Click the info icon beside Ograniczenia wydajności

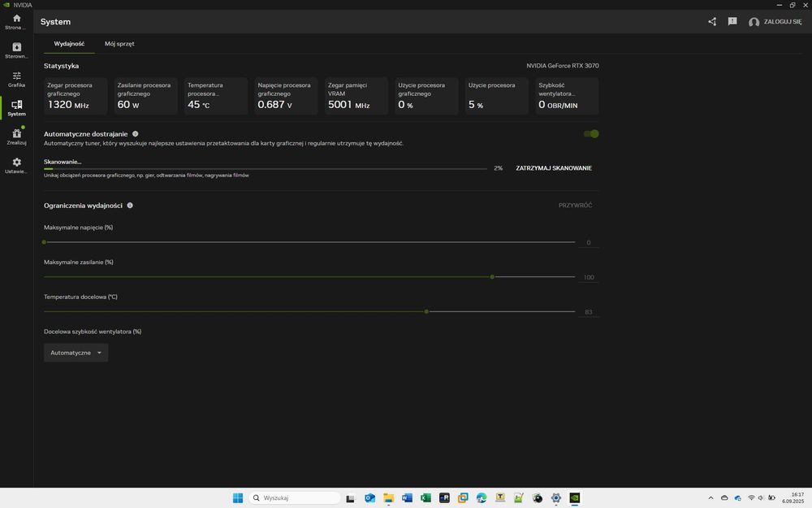pyautogui.click(x=130, y=206)
